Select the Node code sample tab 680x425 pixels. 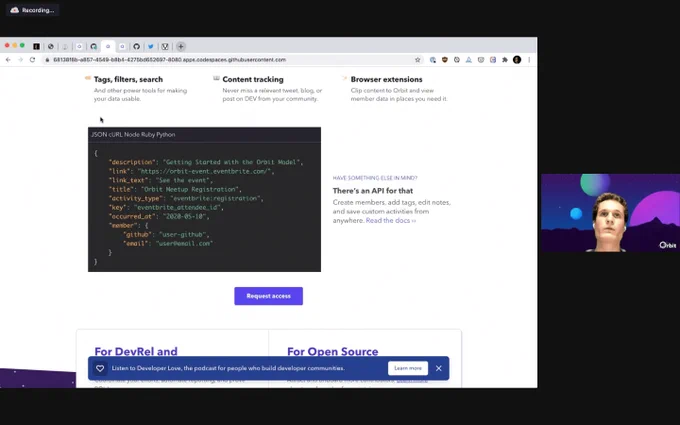(x=131, y=134)
